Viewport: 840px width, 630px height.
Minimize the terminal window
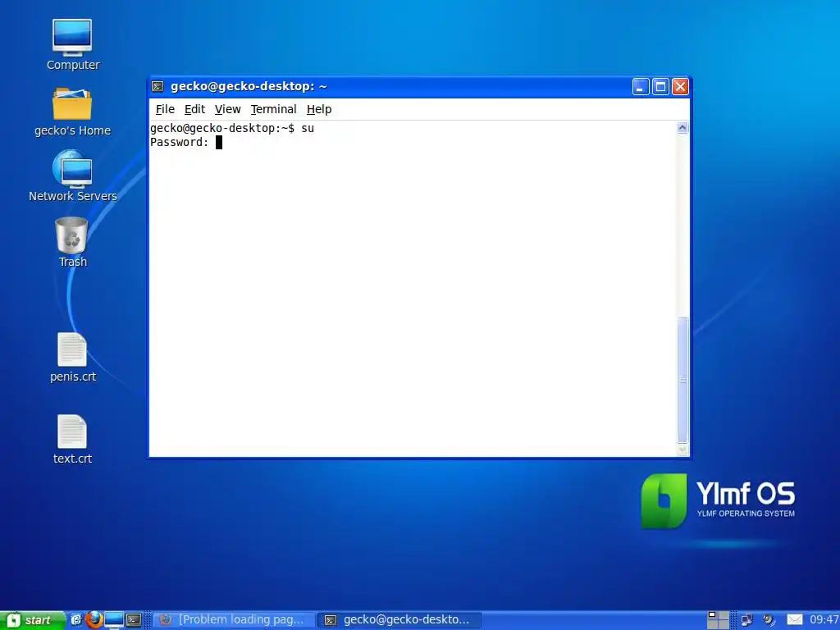641,87
